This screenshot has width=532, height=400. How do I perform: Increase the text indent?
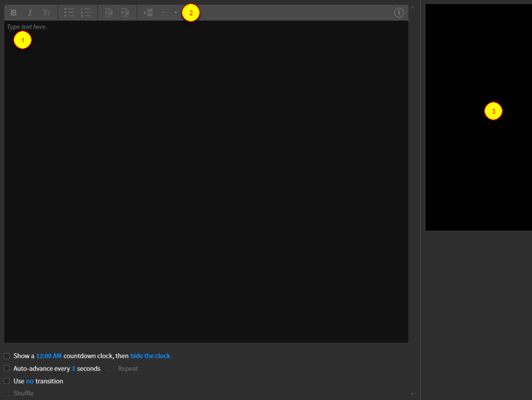[125, 13]
